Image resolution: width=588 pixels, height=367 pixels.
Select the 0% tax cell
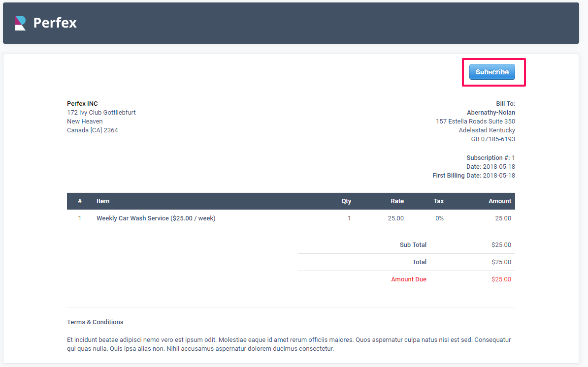[439, 218]
